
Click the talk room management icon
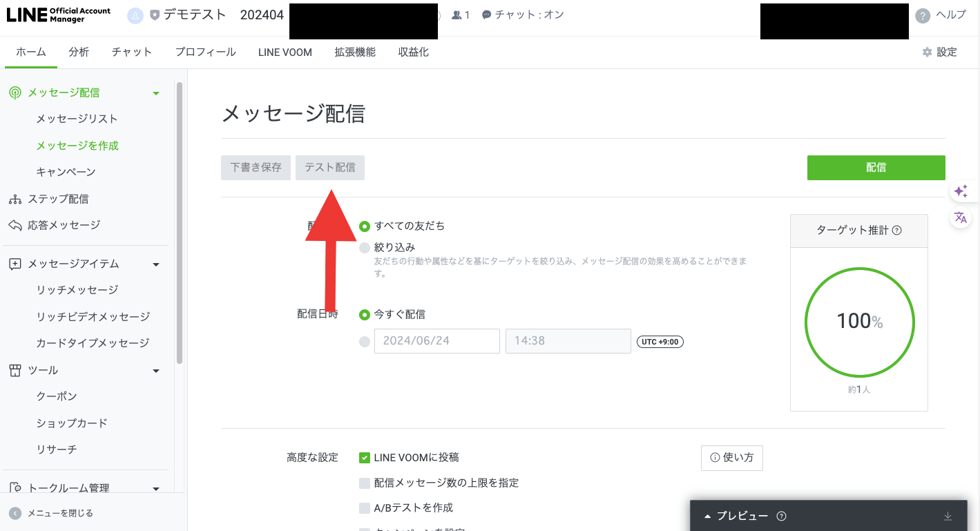click(x=15, y=488)
